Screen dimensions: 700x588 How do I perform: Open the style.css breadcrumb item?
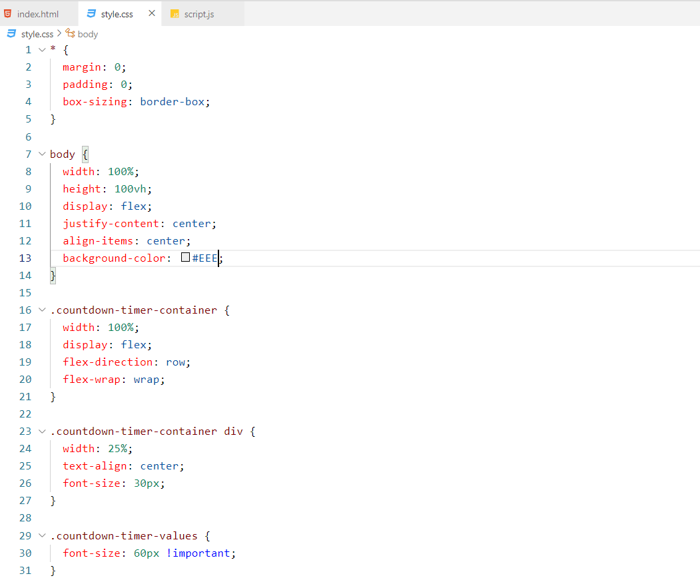click(37, 34)
